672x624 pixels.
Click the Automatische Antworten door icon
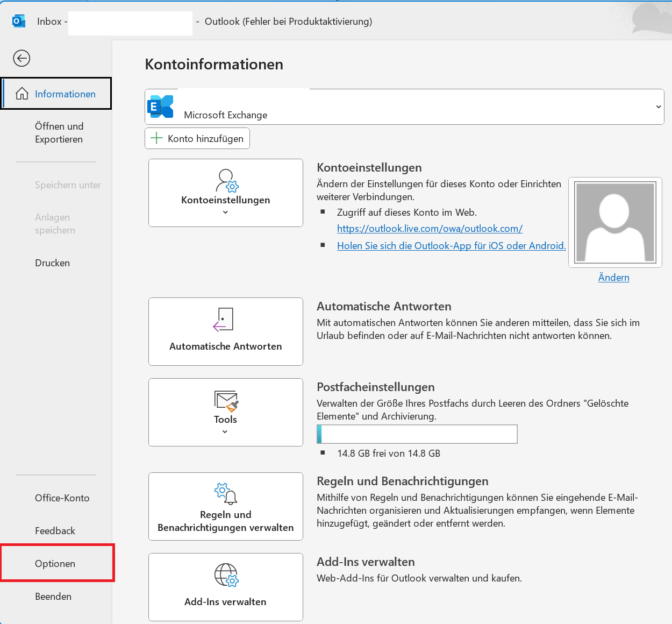coord(224,320)
